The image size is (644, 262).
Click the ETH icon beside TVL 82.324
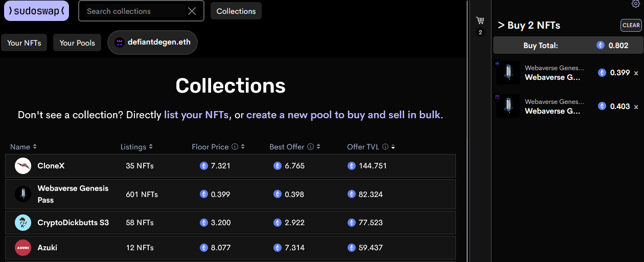(x=352, y=194)
